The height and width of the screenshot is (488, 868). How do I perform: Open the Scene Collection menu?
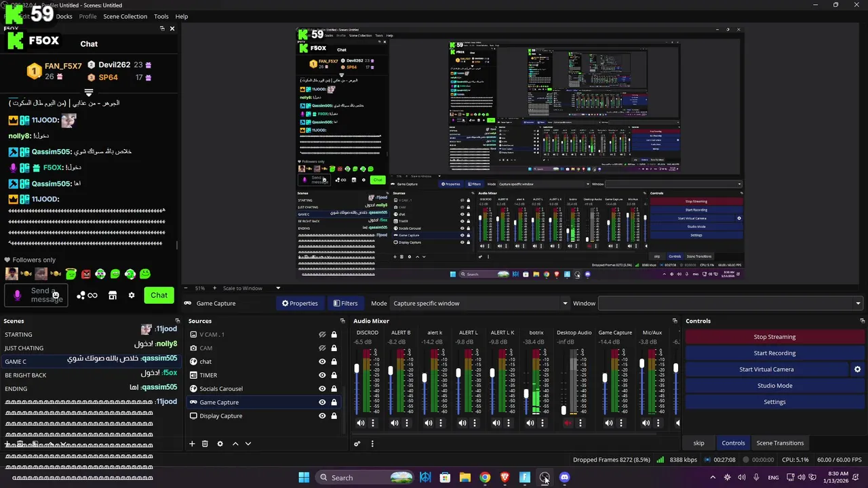125,16
